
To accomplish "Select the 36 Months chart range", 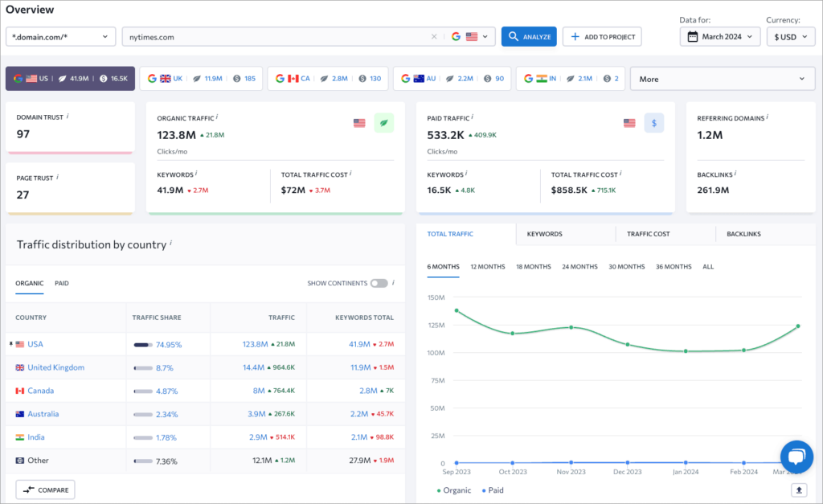I will [674, 267].
